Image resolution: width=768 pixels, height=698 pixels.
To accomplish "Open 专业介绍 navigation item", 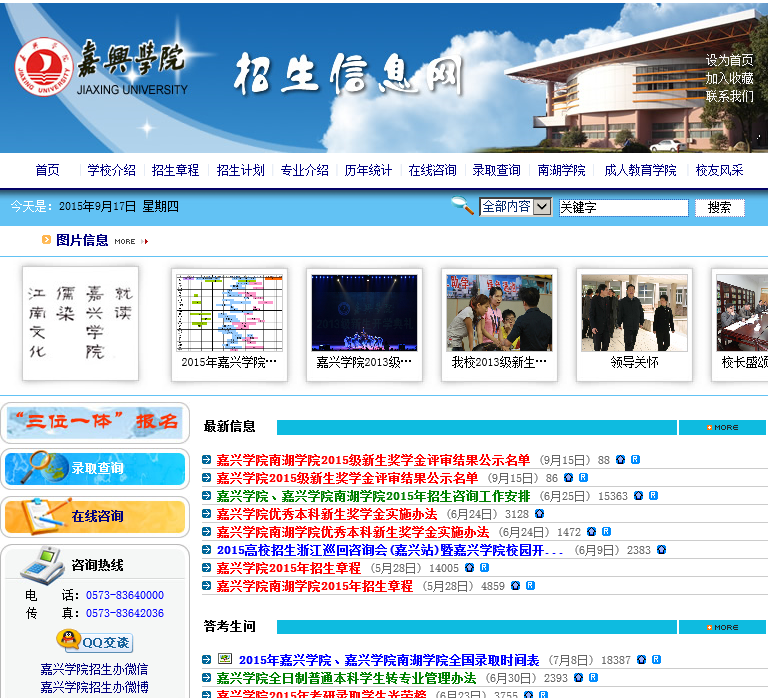I will (x=305, y=170).
